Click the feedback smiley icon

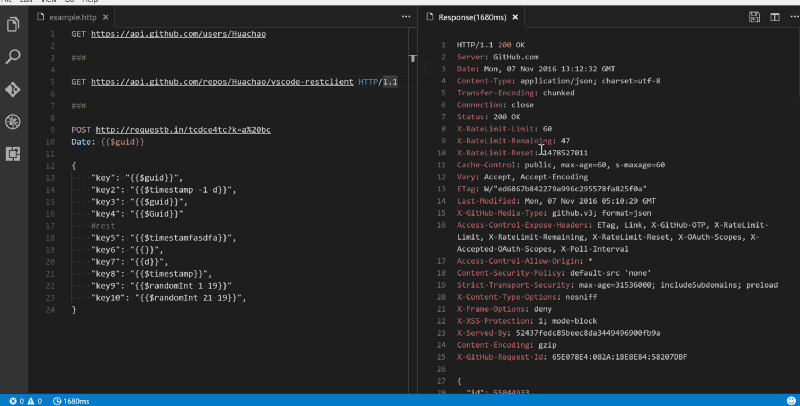coord(791,401)
